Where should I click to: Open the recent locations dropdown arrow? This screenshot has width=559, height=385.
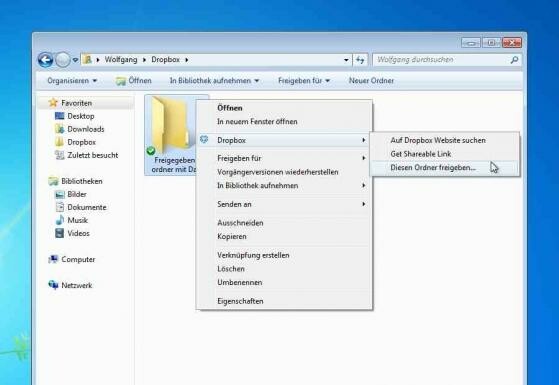tap(75, 60)
